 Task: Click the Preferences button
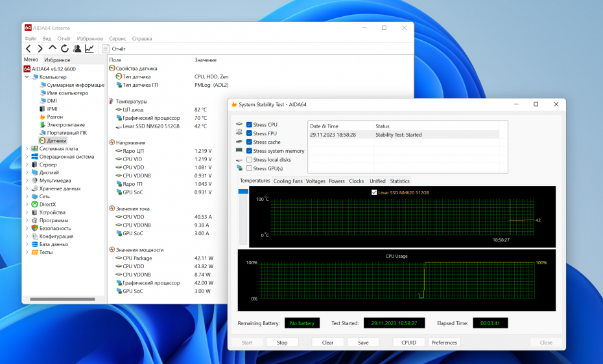[444, 343]
